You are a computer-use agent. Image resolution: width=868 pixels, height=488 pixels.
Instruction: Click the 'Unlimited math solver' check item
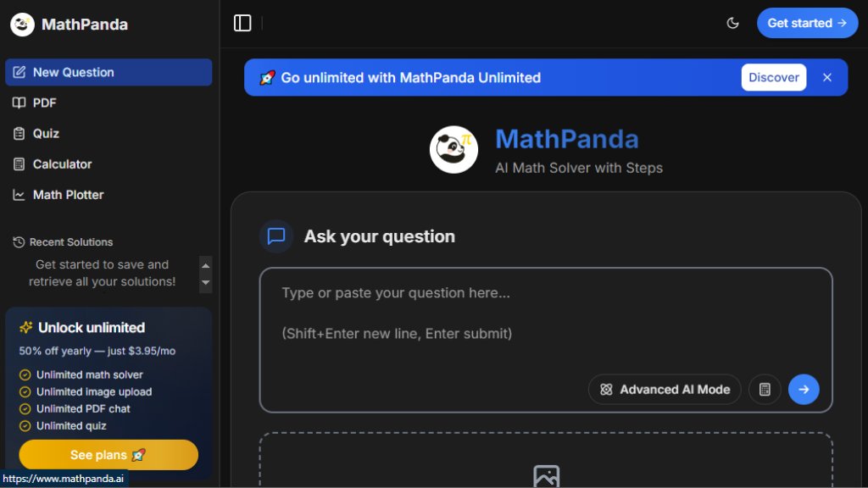[81, 375]
